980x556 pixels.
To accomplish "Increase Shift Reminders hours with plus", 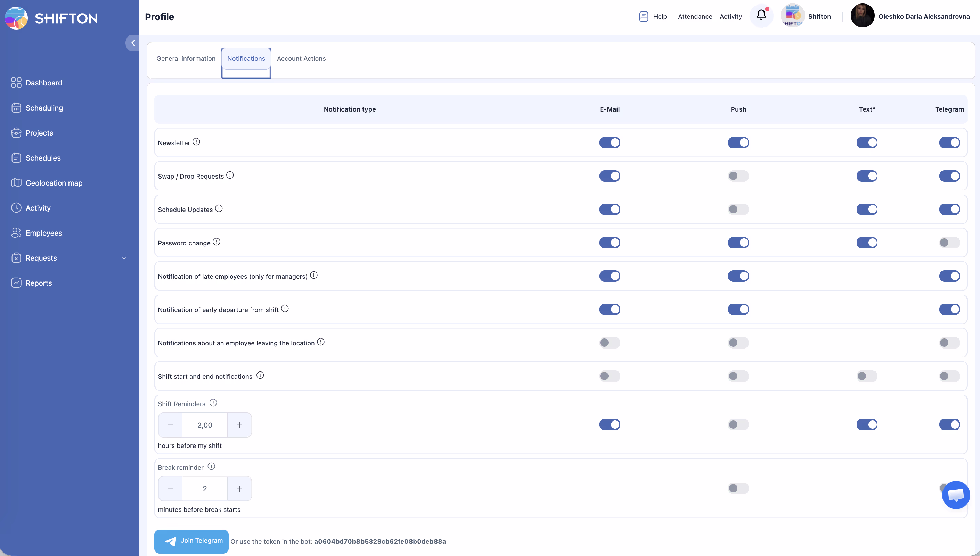I will pyautogui.click(x=239, y=425).
